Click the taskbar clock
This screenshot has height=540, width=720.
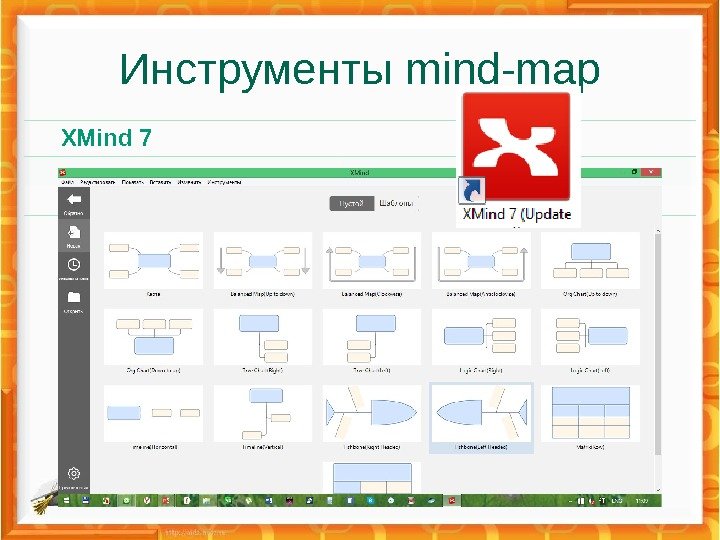point(641,501)
